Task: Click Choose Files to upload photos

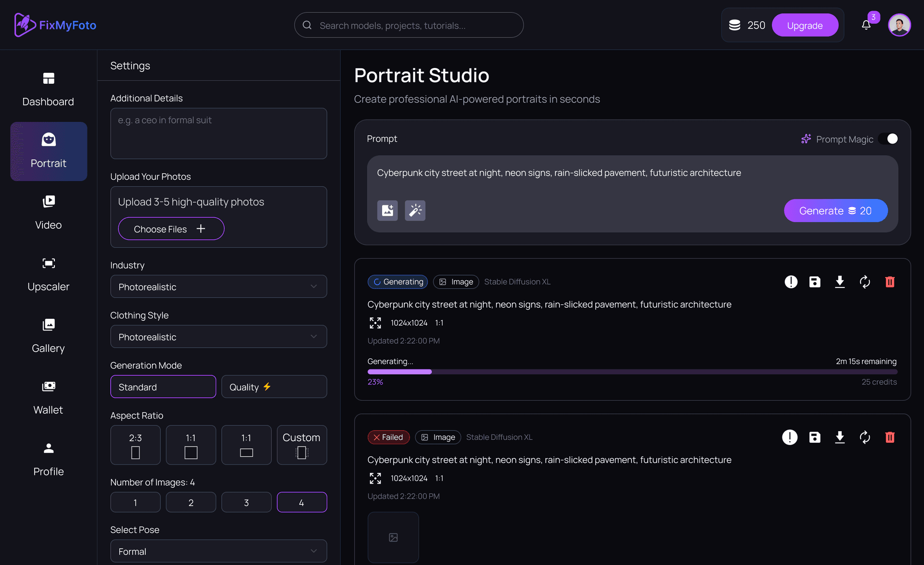Action: pyautogui.click(x=171, y=229)
